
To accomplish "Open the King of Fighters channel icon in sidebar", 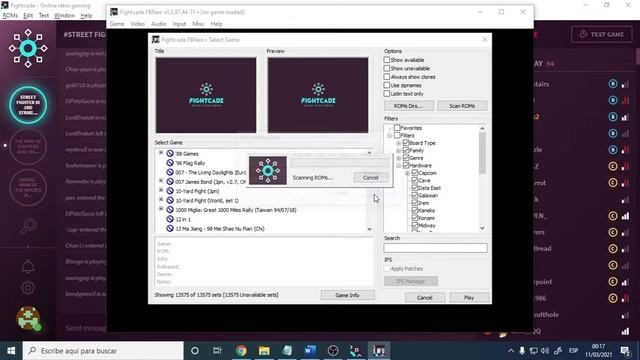I will (28, 146).
